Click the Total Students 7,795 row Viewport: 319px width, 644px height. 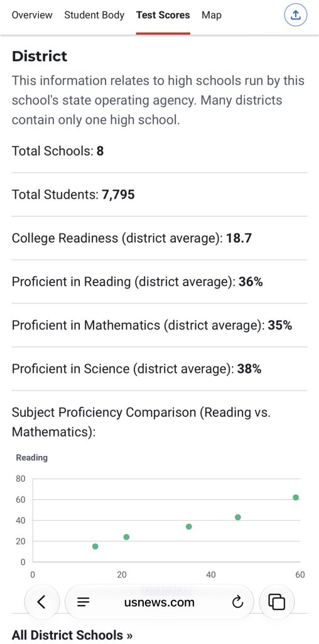(x=159, y=194)
